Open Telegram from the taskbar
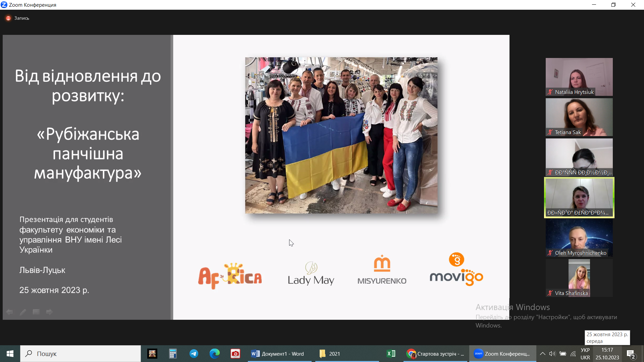 tap(194, 354)
